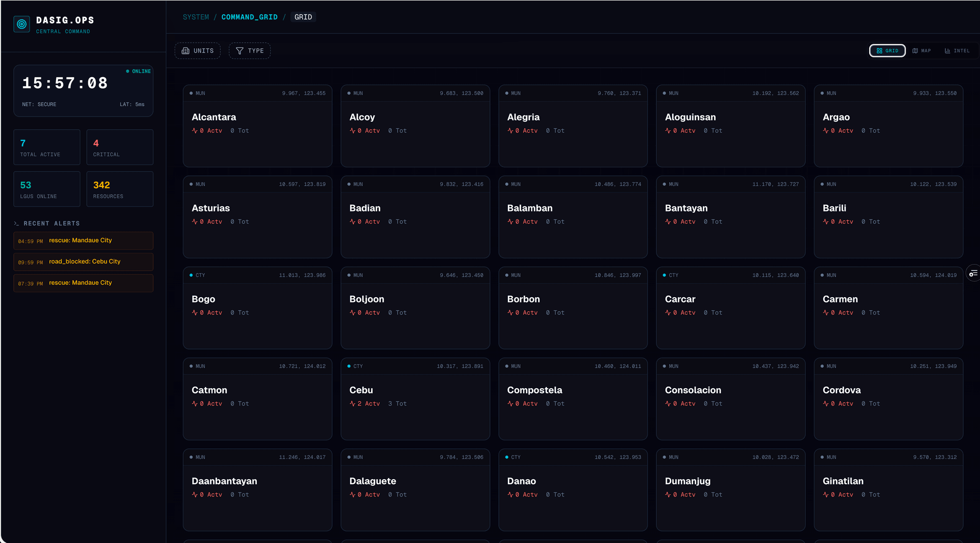Image resolution: width=980 pixels, height=543 pixels.
Task: Select the Asturias card
Action: click(258, 217)
